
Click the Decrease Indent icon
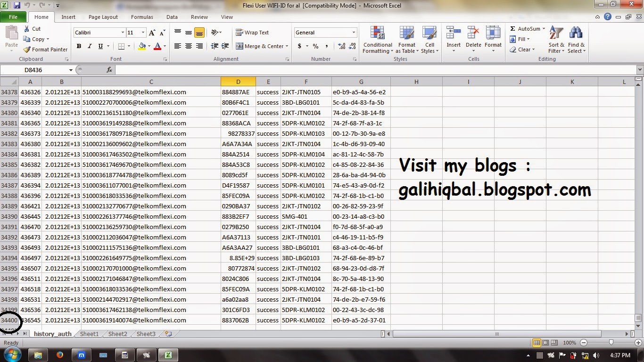coord(215,46)
